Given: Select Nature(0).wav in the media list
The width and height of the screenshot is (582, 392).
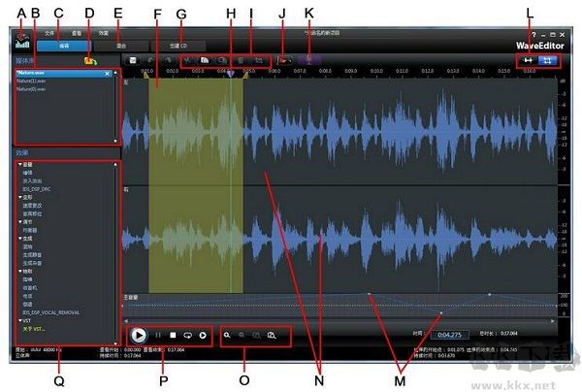Looking at the screenshot, I should point(31,89).
